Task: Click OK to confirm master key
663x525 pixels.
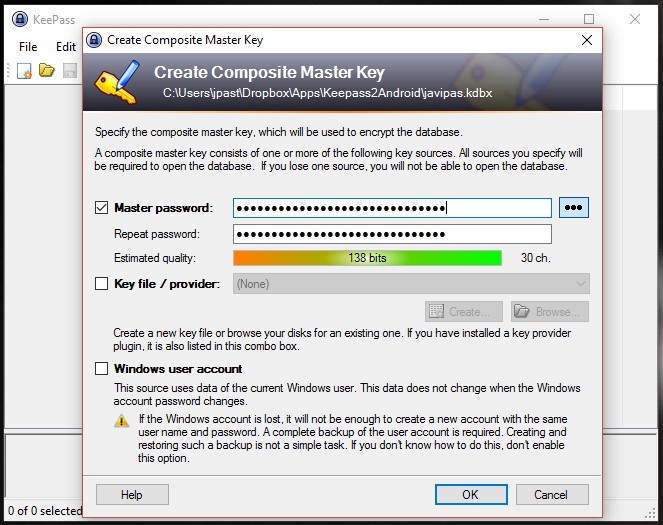Action: click(x=471, y=495)
